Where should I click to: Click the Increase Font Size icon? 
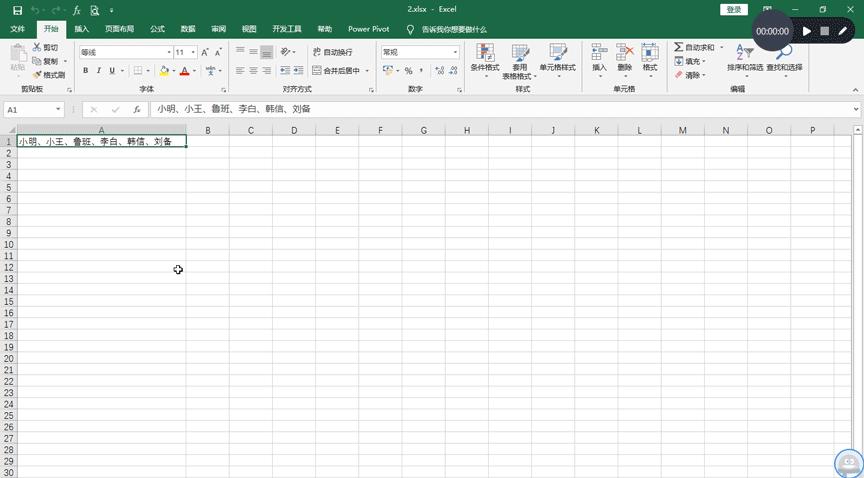click(x=205, y=52)
